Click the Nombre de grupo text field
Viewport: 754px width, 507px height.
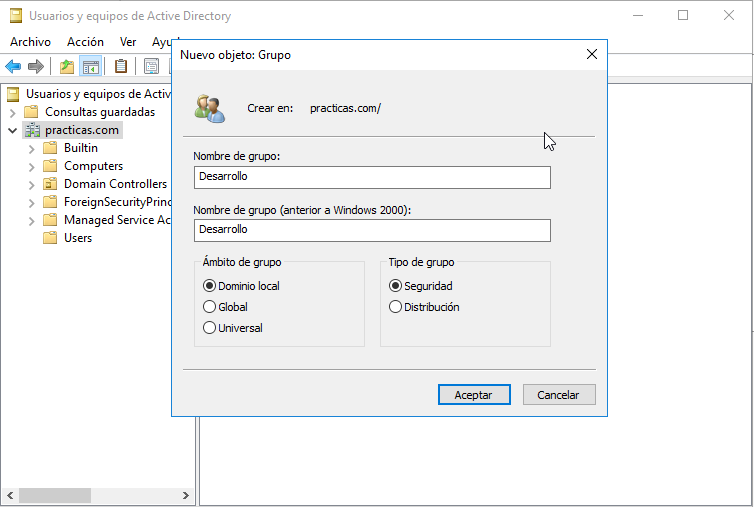[x=372, y=177]
